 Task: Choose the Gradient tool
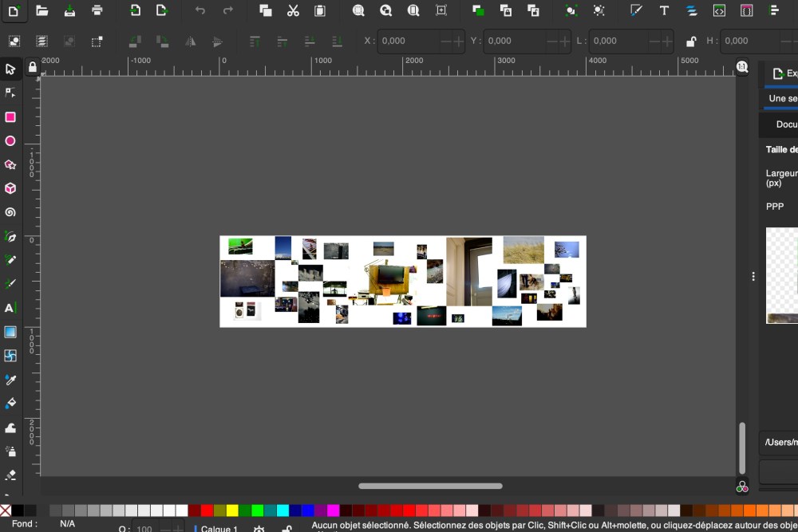pos(10,332)
